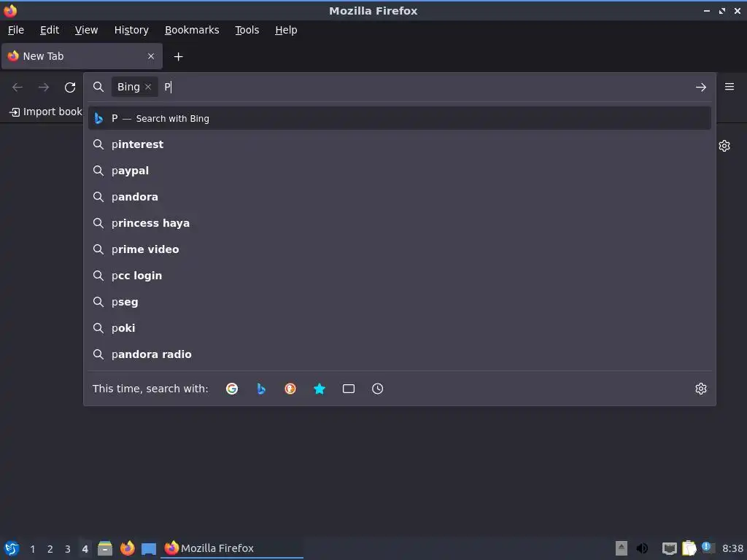Open the File menu

click(x=16, y=30)
